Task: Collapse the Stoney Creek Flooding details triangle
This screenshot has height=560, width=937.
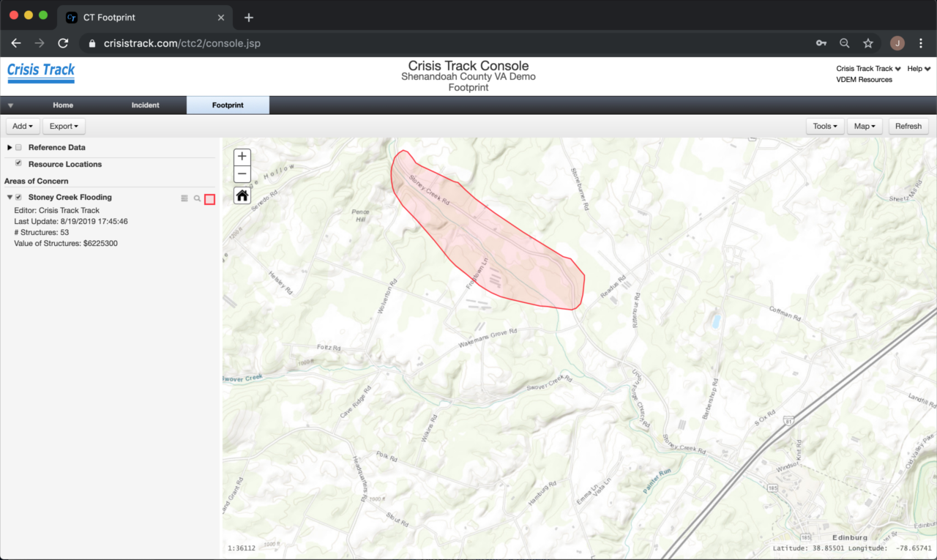Action: tap(9, 197)
